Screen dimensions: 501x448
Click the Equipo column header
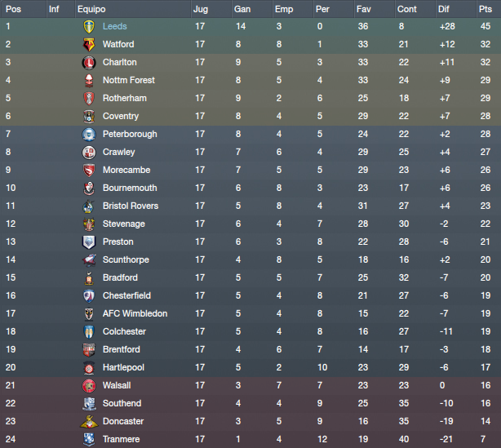91,9
